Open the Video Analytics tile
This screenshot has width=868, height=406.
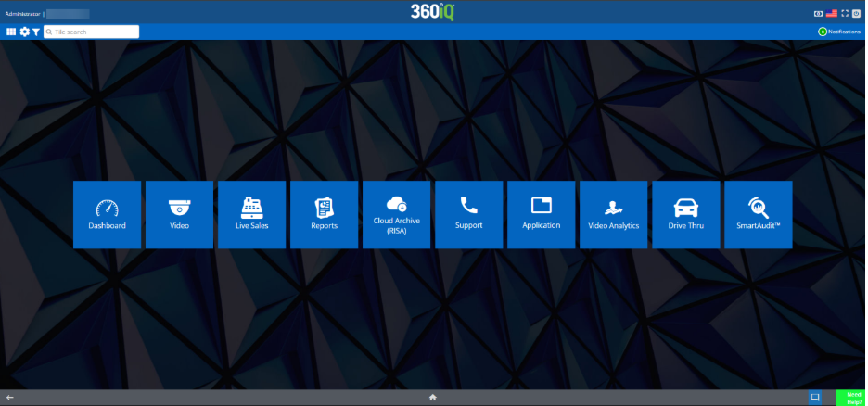click(x=613, y=214)
